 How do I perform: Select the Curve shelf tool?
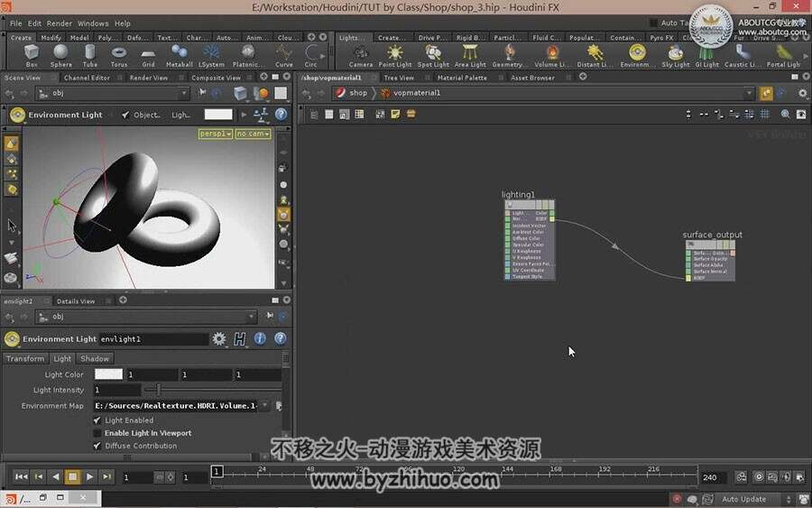point(284,55)
